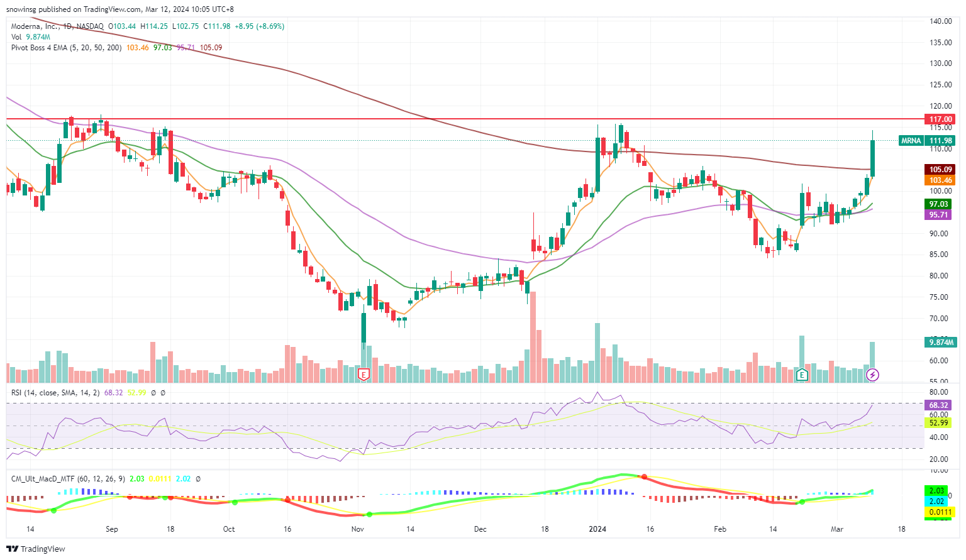Click the C111.98 close value in legend

tap(217, 26)
